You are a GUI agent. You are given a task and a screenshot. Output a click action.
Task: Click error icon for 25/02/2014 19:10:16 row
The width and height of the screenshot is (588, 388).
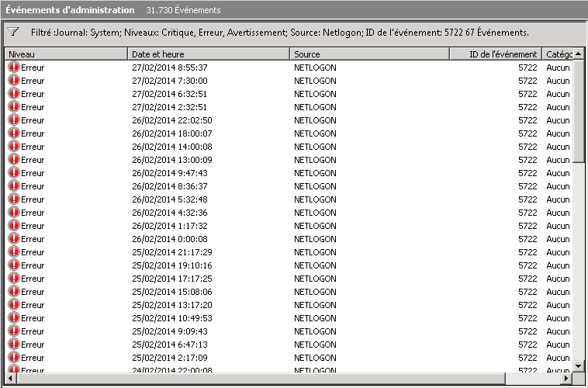[14, 265]
